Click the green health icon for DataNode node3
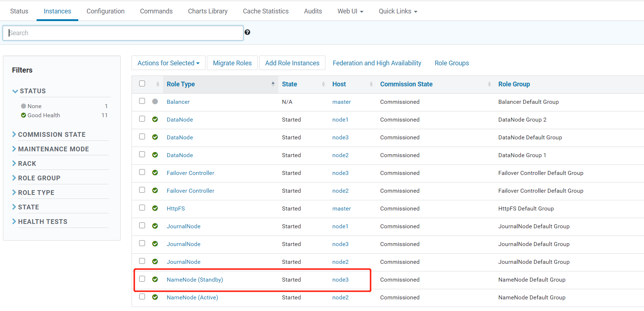Screen dimensions: 644x311 [x=155, y=137]
